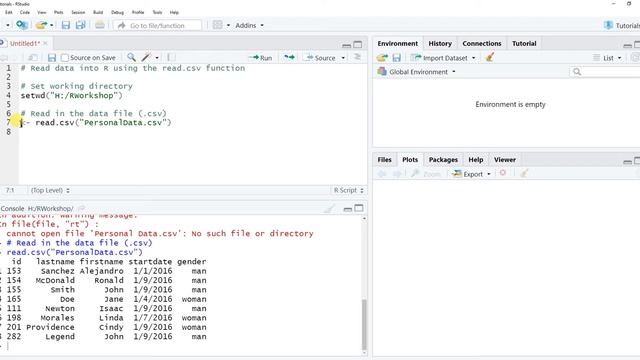
Task: Expand code tools wand dropdown arrow
Action: coord(157,58)
